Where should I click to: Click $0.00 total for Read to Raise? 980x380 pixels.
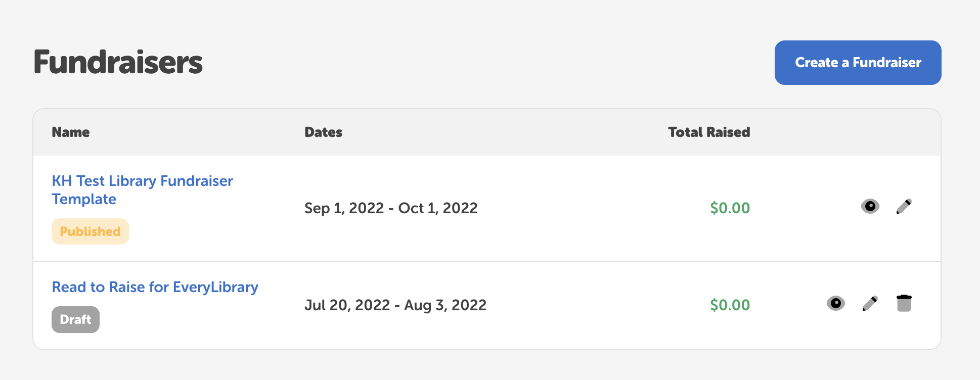coord(730,305)
